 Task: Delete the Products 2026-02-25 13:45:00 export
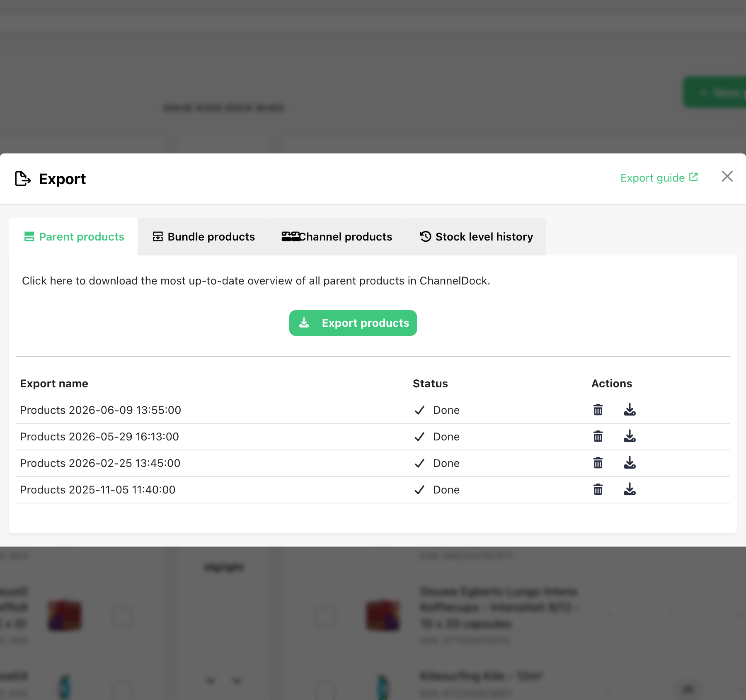tap(598, 463)
